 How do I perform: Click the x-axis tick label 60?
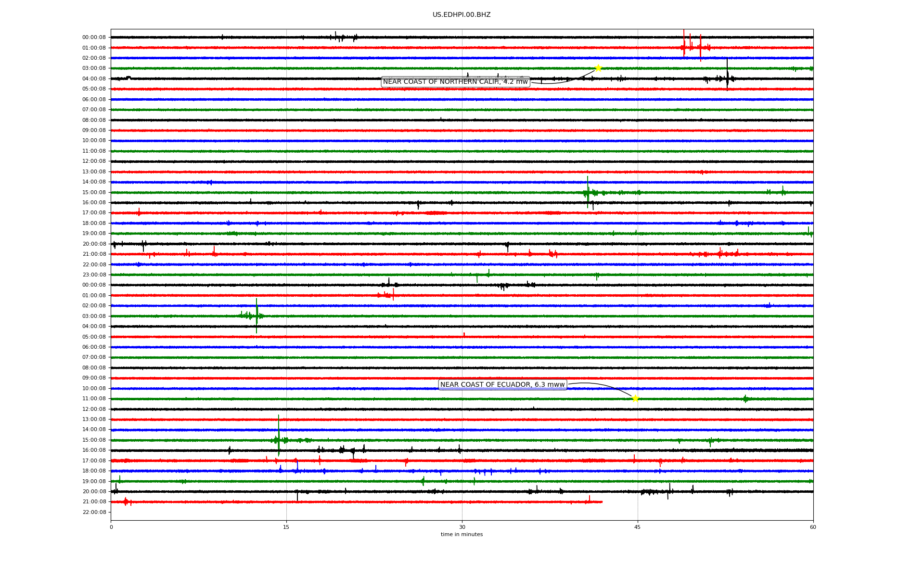click(x=813, y=527)
